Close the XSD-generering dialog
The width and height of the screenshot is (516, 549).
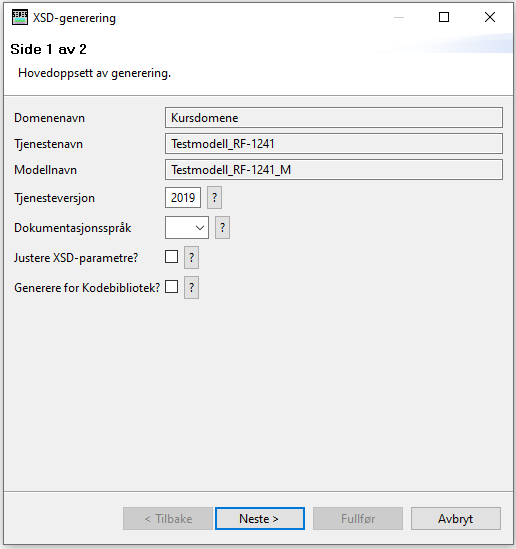pyautogui.click(x=490, y=17)
